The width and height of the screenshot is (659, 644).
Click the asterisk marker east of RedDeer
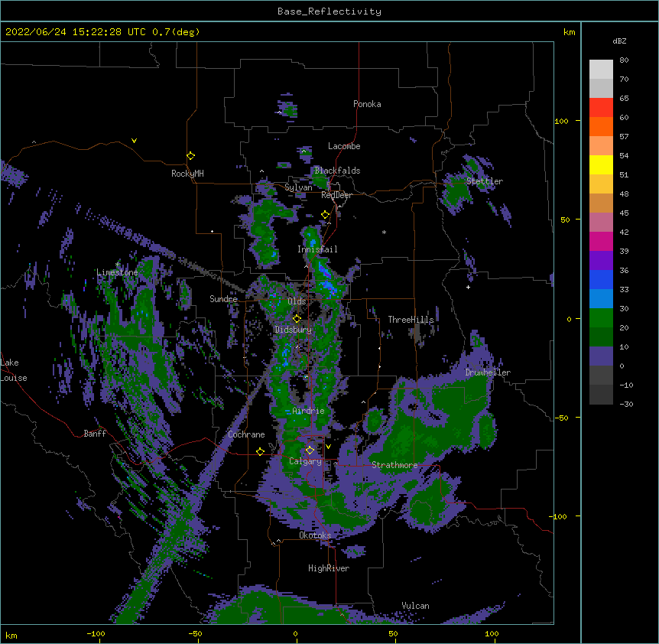[x=384, y=232]
